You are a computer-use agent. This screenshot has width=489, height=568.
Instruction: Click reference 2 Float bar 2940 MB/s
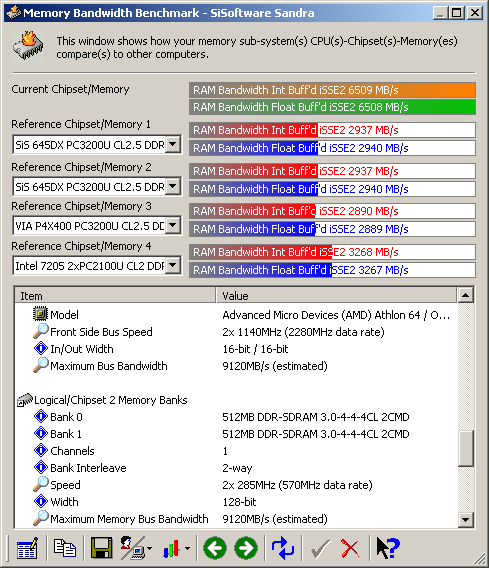tap(332, 189)
